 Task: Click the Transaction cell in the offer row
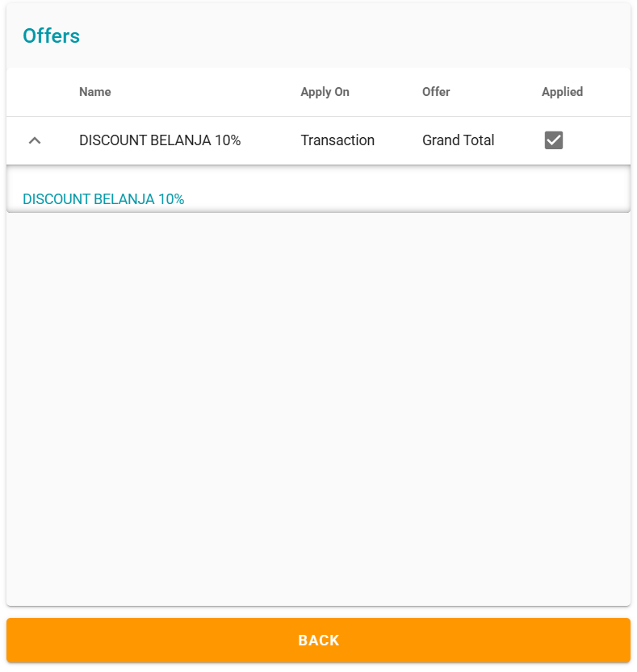tap(337, 140)
